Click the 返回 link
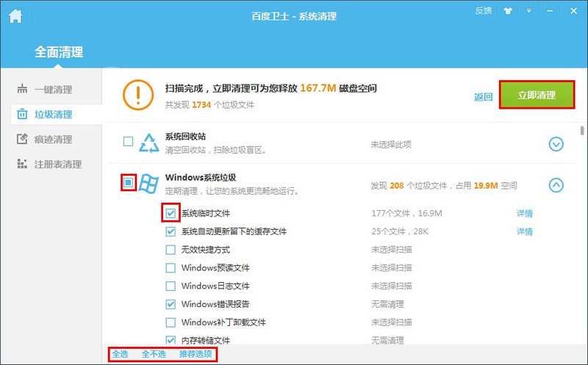This screenshot has height=365, width=588. tap(483, 97)
